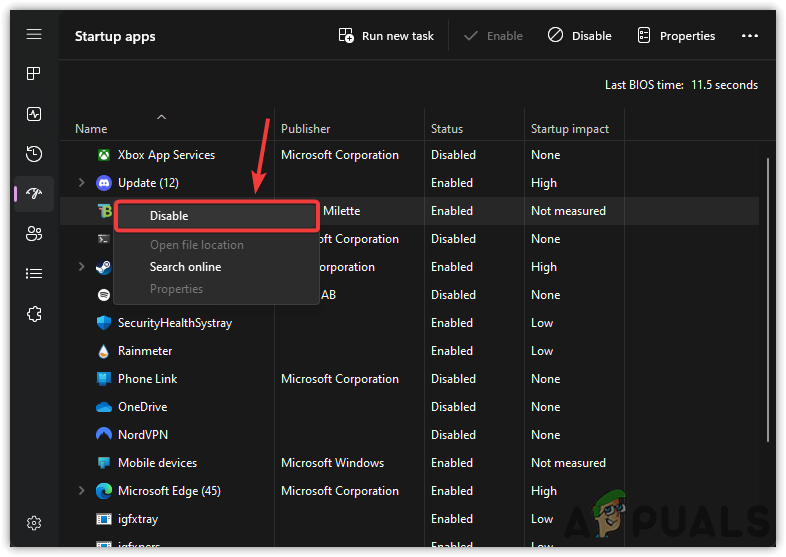Expand the Steam entry chevron

(82, 267)
